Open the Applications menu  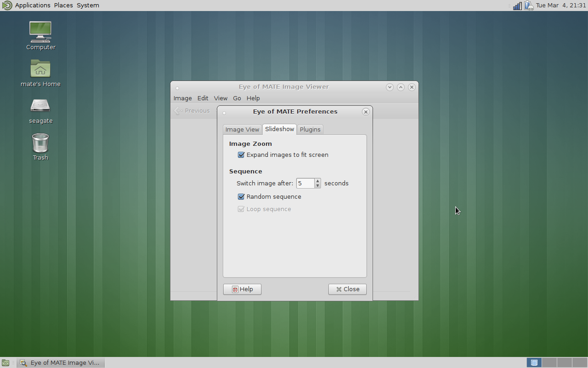click(x=33, y=6)
